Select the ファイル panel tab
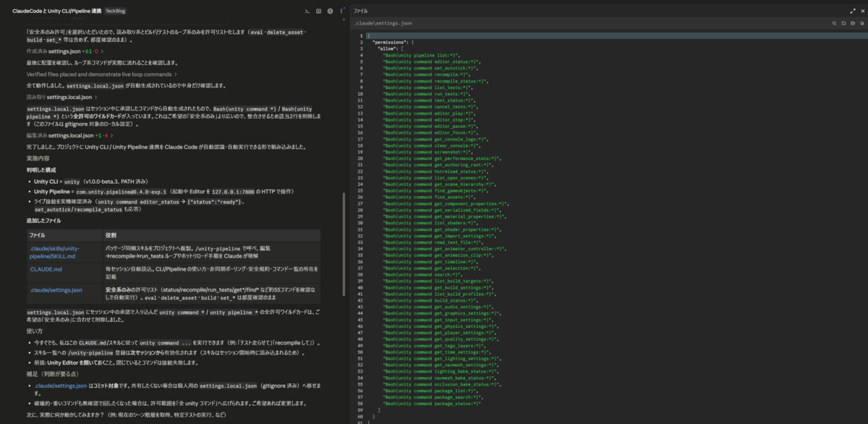Viewport: 868px width, 424px height. [360, 11]
